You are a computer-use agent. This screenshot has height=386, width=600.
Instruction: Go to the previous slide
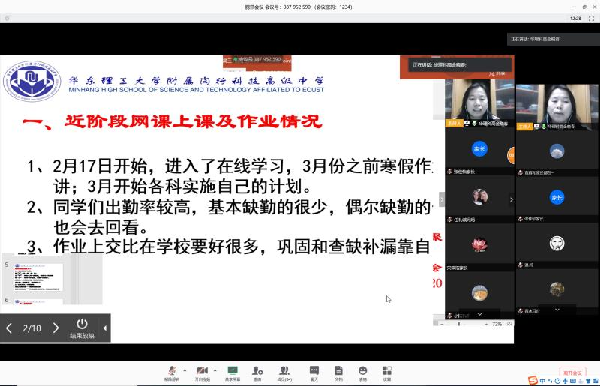point(9,328)
